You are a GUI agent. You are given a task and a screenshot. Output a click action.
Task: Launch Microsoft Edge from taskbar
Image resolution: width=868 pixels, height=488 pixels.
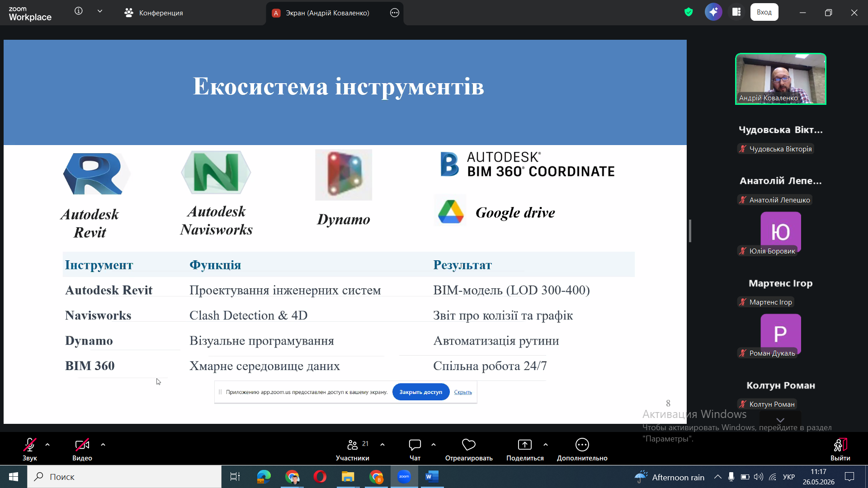click(x=264, y=477)
